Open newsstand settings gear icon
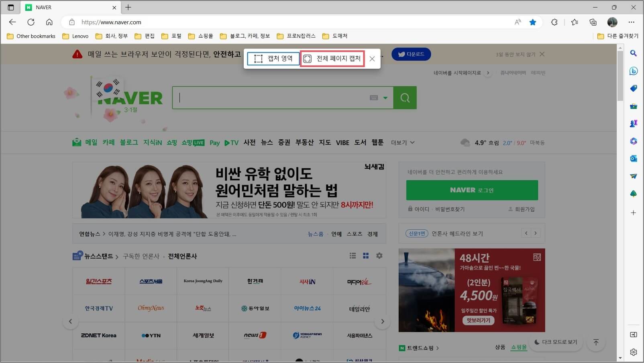The image size is (644, 363). (379, 256)
